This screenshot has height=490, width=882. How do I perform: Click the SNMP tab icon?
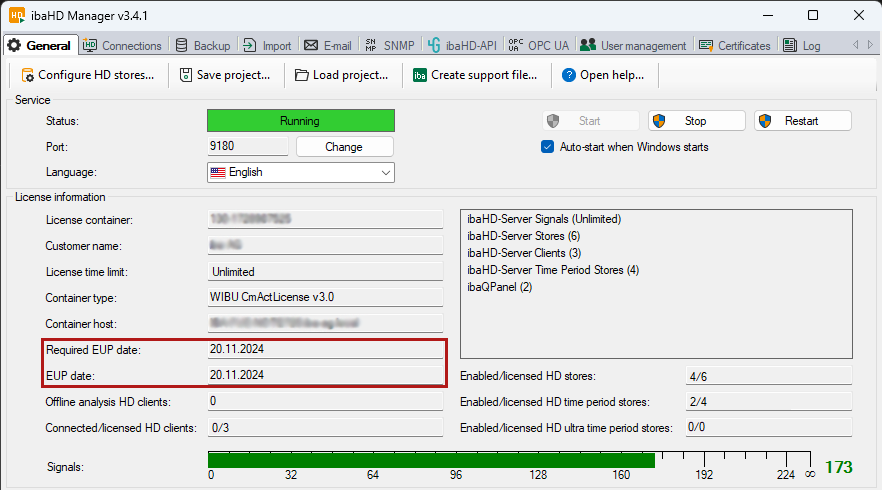[371, 46]
